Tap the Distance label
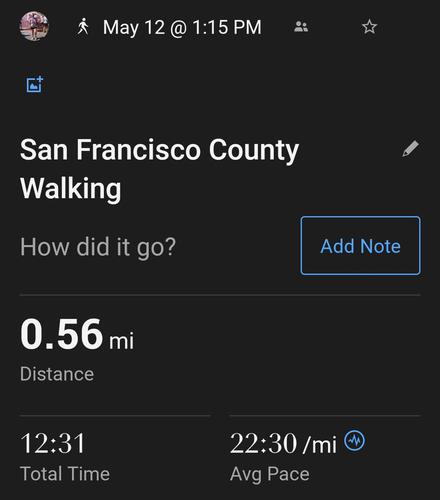Screen dimensions: 440x500 (x=57, y=374)
